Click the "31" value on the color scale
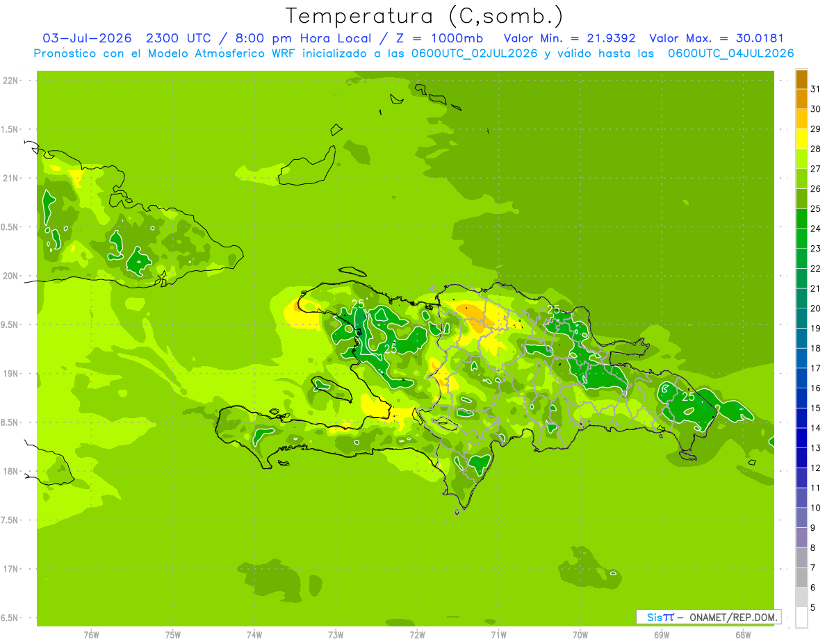 pyautogui.click(x=816, y=89)
